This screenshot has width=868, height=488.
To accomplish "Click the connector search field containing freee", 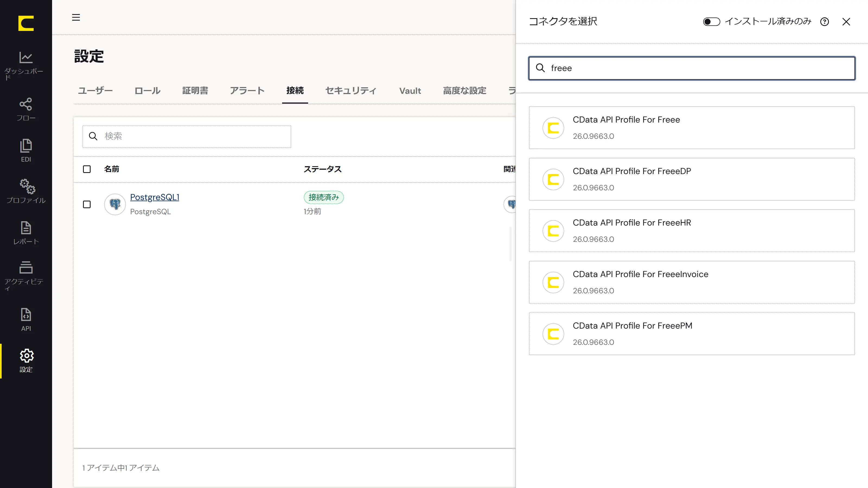I will (692, 68).
